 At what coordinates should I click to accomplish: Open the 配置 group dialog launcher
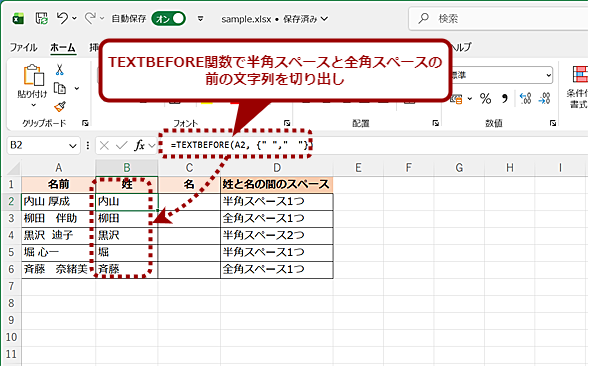point(435,122)
